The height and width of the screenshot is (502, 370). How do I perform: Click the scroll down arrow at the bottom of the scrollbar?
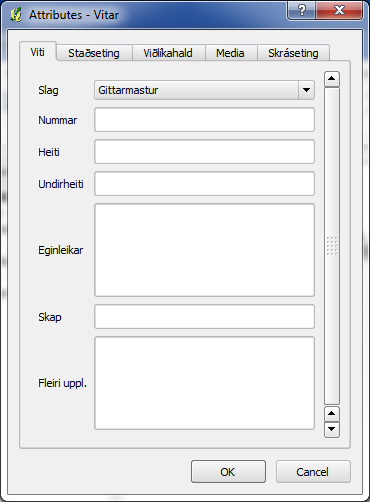[332, 429]
